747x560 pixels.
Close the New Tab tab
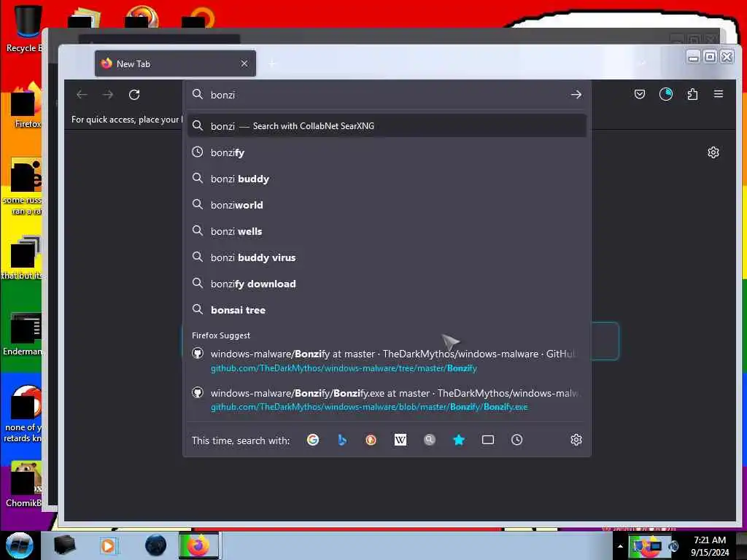coord(244,63)
